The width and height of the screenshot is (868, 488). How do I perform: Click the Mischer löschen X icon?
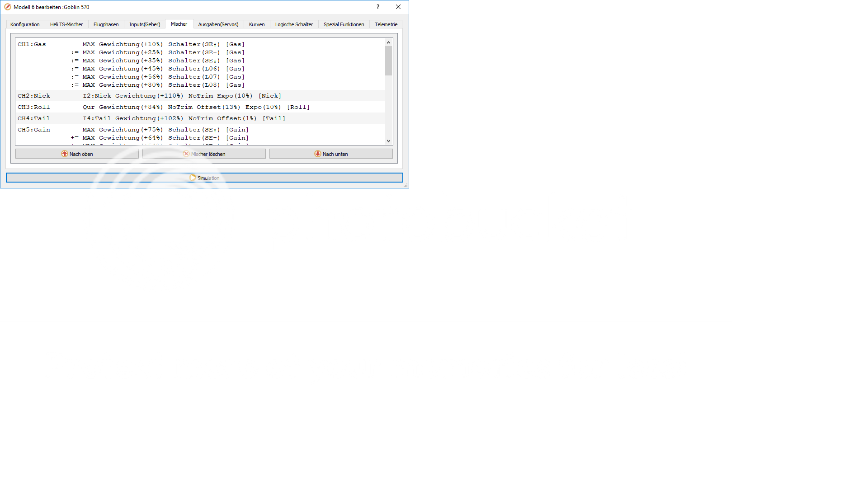click(x=186, y=154)
